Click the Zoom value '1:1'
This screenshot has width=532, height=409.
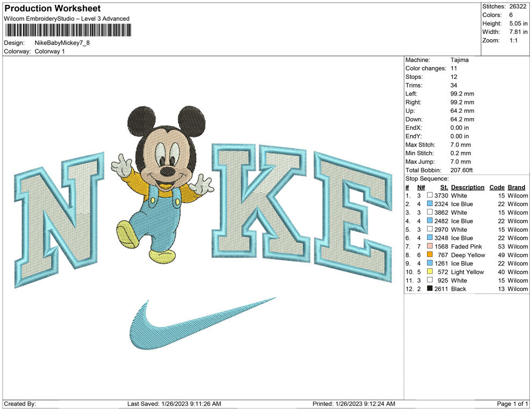point(513,40)
